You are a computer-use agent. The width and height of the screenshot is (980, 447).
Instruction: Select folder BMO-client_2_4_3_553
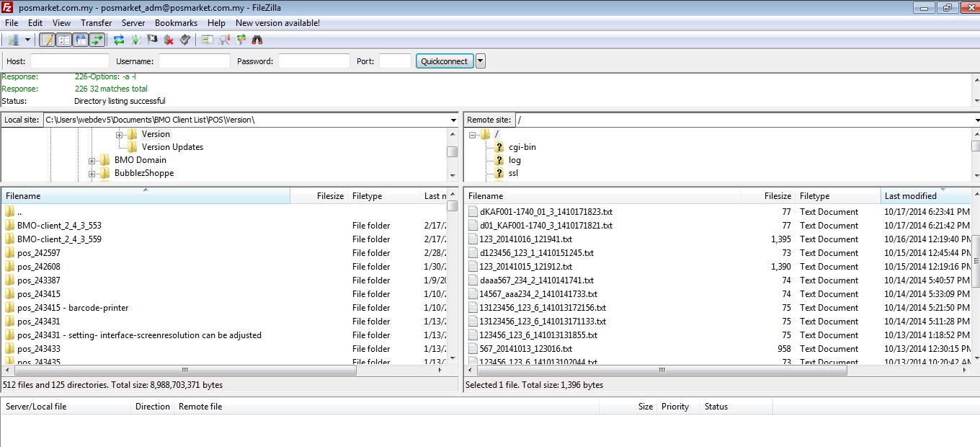pos(224,226)
